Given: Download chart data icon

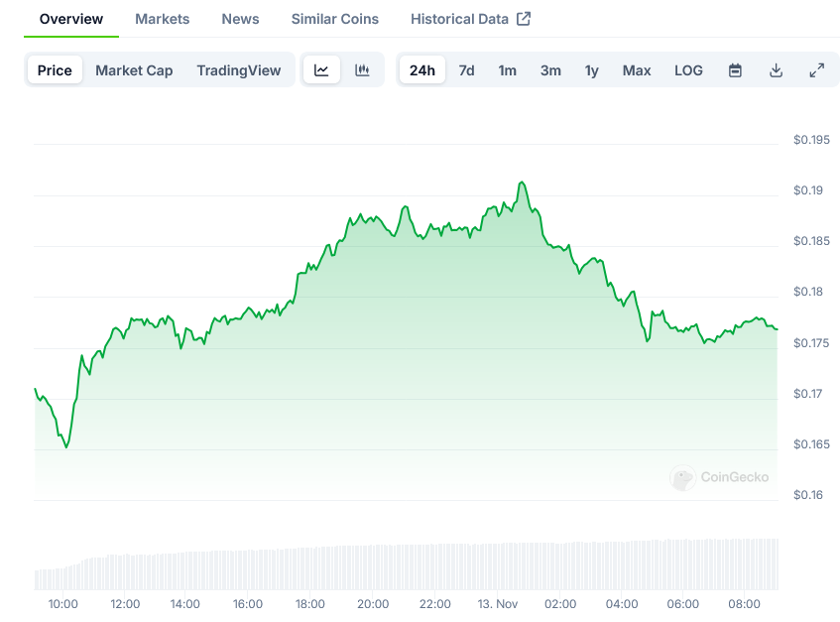Looking at the screenshot, I should (x=776, y=70).
